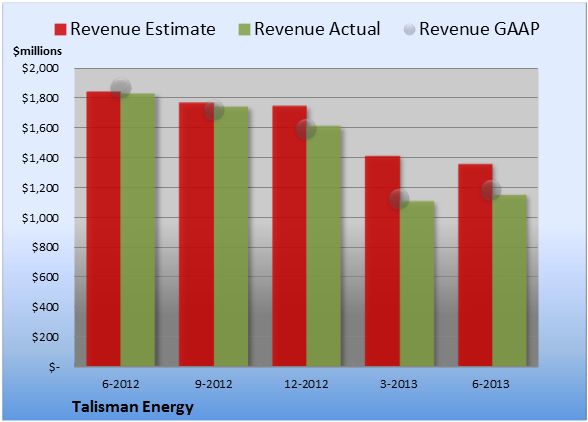Click the '$1,200' y-axis label
The image size is (588, 422).
(x=40, y=188)
